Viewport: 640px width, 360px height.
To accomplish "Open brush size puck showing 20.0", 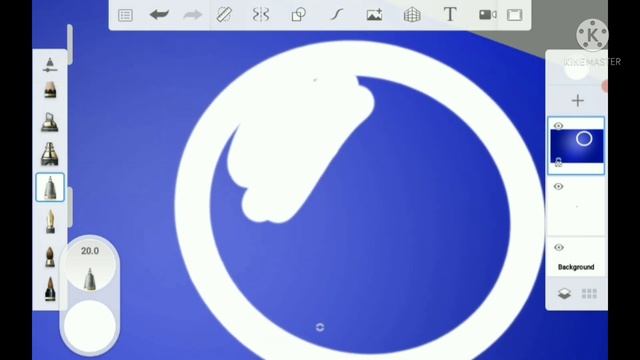I will pos(90,264).
